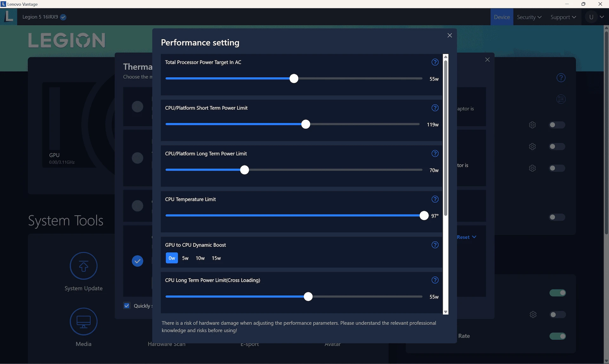Click dialog scrollbar up arrow
Screen dimensions: 609x364
point(446,57)
